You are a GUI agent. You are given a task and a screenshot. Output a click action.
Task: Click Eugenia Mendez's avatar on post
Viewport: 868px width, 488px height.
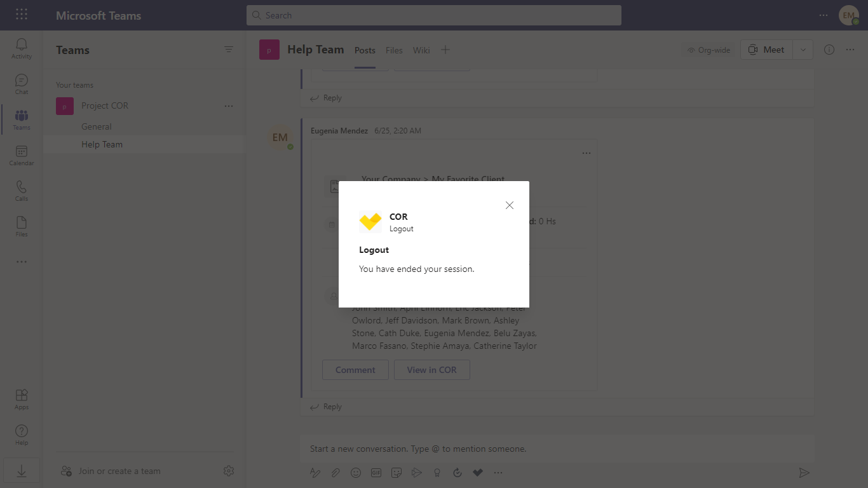coord(280,137)
